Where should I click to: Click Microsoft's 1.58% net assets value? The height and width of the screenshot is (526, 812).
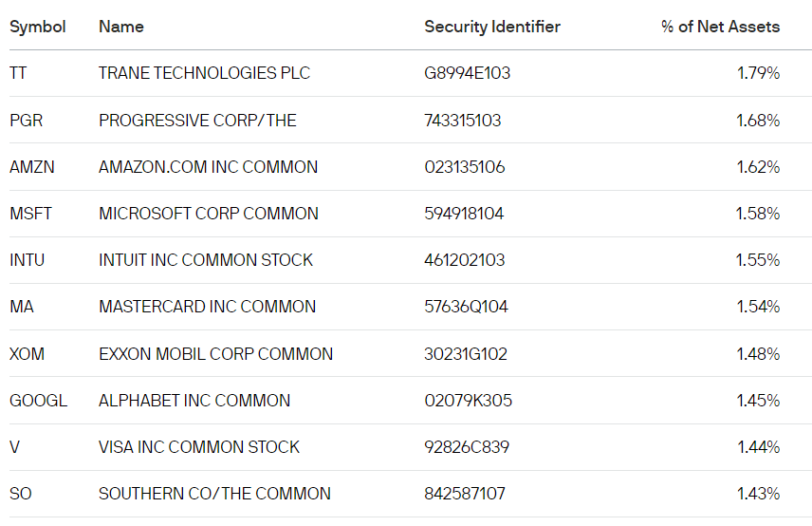(x=757, y=214)
